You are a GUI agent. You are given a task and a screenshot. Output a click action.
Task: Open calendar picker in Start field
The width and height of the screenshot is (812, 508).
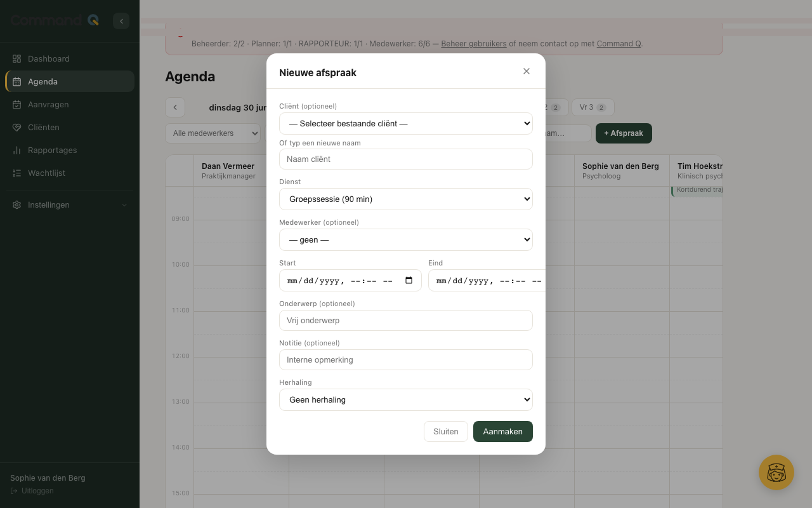click(x=409, y=281)
